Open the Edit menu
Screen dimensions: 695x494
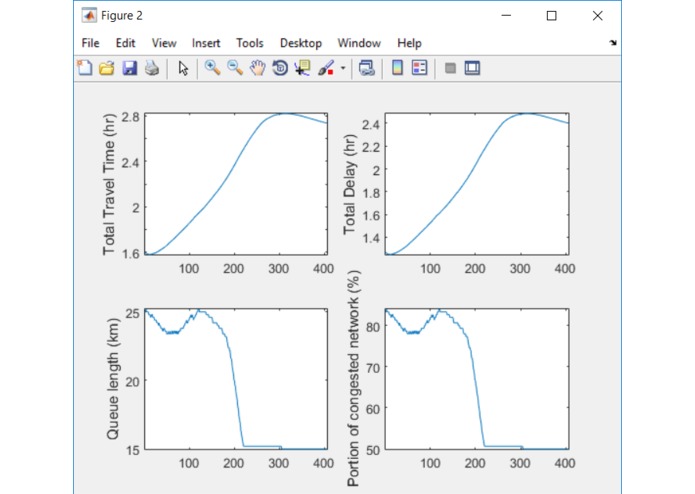[125, 43]
